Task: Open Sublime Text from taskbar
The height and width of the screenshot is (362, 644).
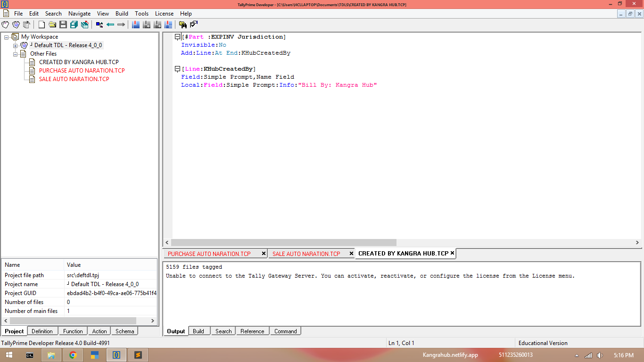Action: coord(138,355)
